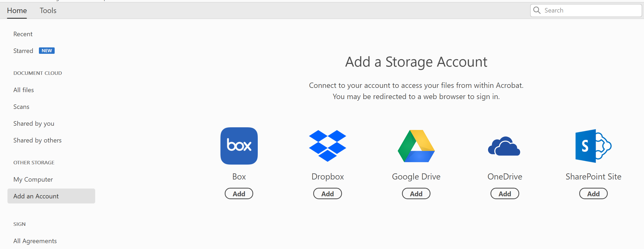Viewport: 644px width, 249px height.
Task: Click the Dropbox logo
Action: point(327,146)
